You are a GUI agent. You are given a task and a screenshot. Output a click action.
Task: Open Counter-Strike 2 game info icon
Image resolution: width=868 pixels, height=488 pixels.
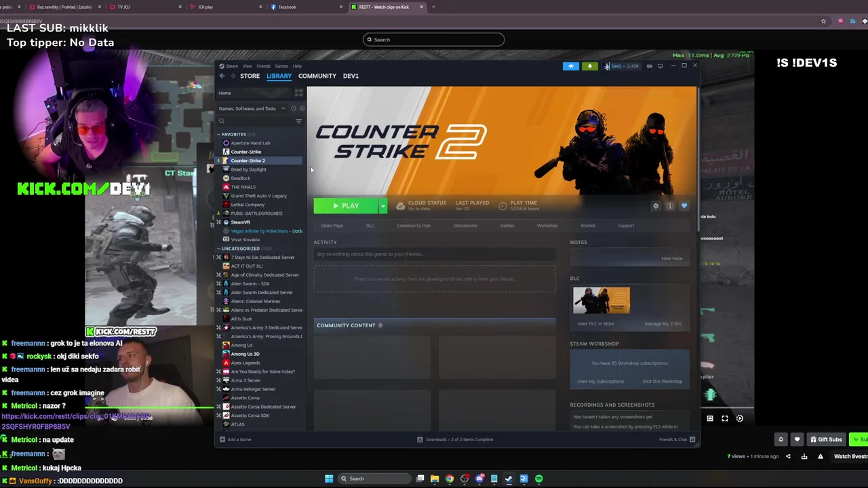tap(670, 206)
